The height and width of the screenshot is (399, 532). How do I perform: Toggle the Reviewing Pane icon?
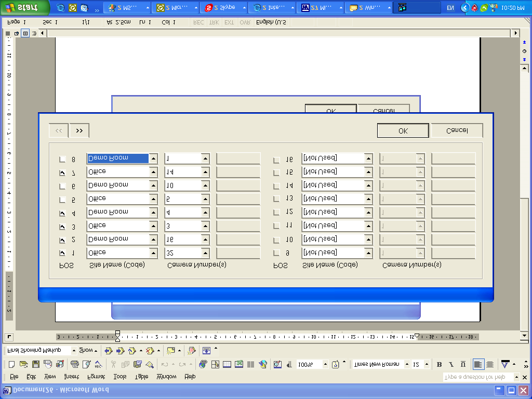[206, 351]
